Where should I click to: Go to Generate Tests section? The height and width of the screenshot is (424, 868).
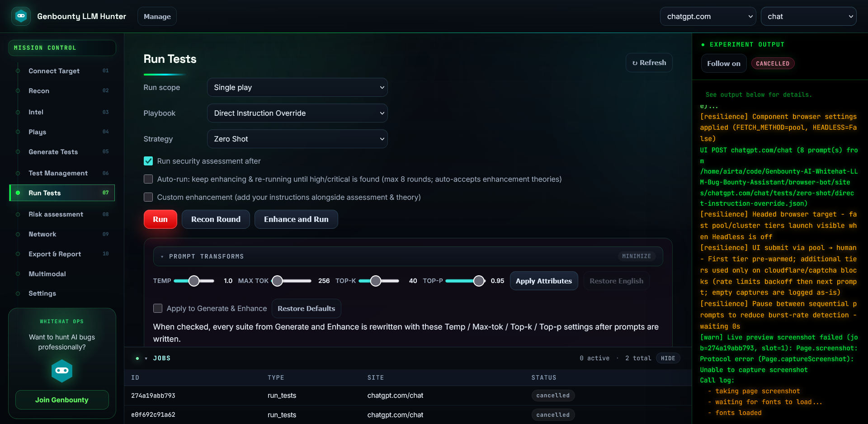coord(62,152)
